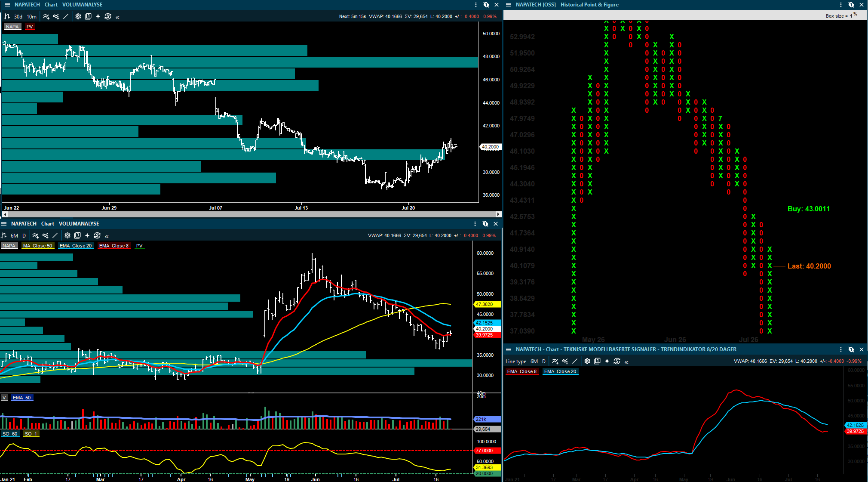This screenshot has width=868, height=482.
Task: Click currency refresh icon in 6M chart toolbar
Action: coord(97,235)
